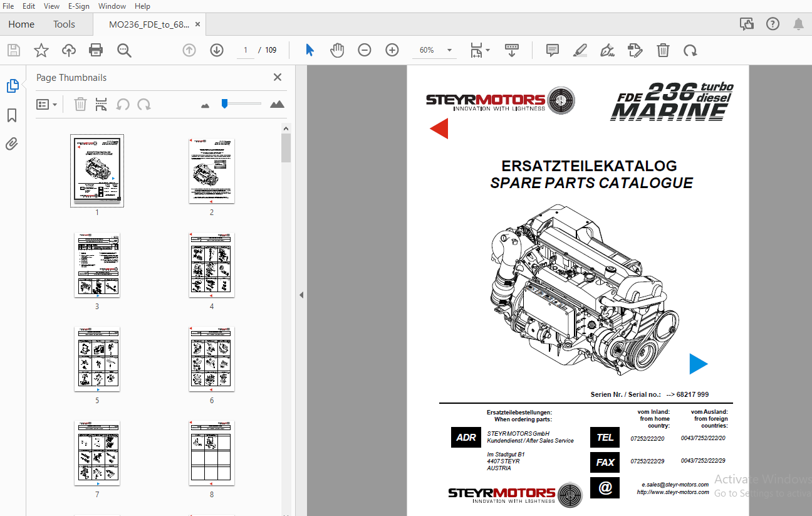This screenshot has height=516, width=812.
Task: Rotate page clockwise in main toolbar
Action: click(x=690, y=50)
